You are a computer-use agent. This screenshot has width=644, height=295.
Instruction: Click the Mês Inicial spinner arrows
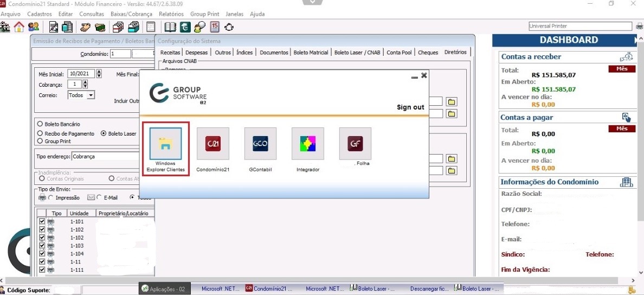click(99, 74)
